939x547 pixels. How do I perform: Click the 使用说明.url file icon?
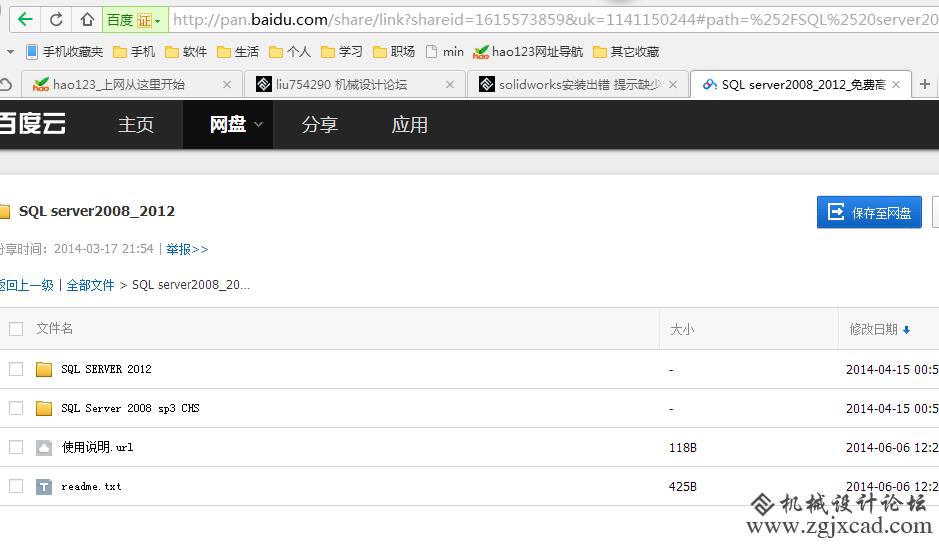click(x=44, y=448)
